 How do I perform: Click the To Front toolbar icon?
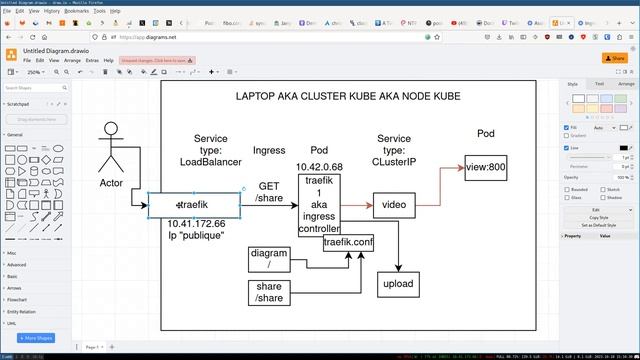coord(119,72)
